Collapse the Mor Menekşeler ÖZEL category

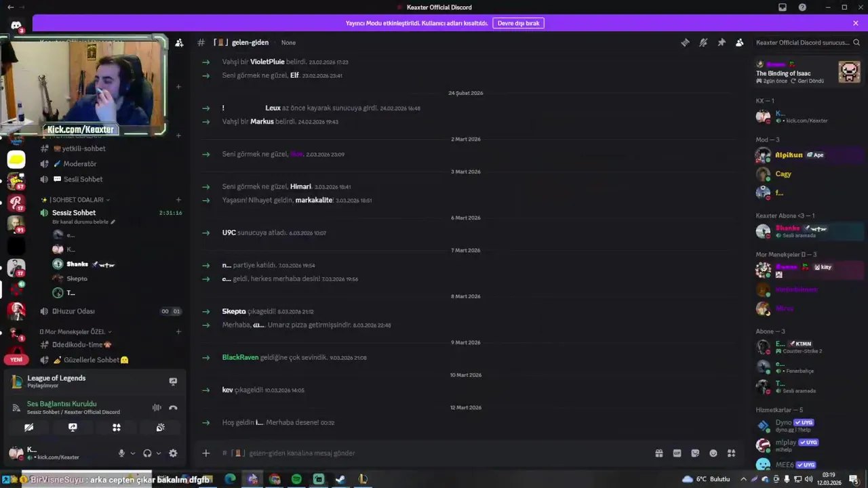coord(75,332)
